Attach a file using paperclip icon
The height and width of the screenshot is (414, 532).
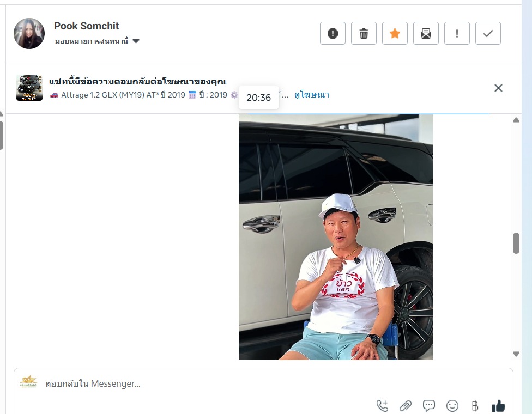pos(406,405)
